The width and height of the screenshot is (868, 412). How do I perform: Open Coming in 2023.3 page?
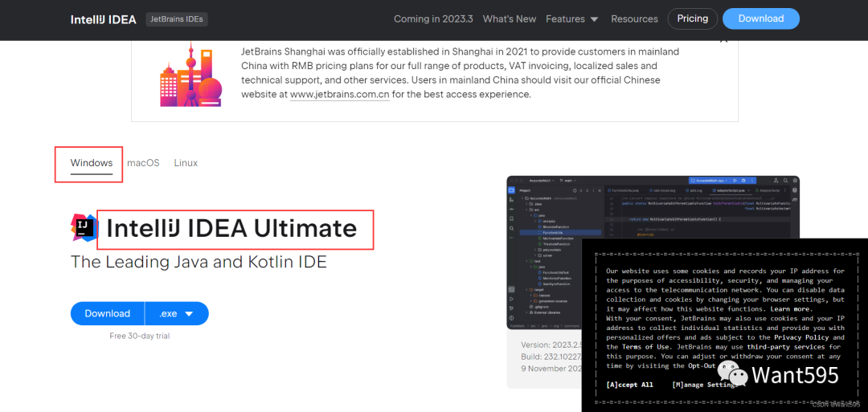pos(433,18)
